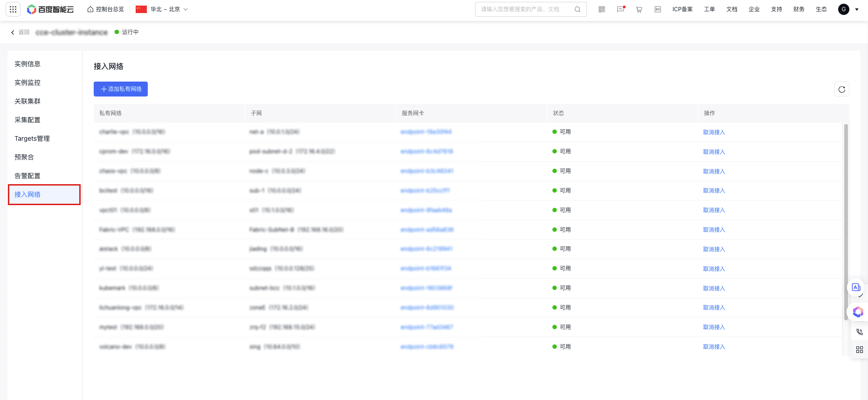The height and width of the screenshot is (400, 868).
Task: Select 预聚合 in sidebar
Action: coord(24,157)
